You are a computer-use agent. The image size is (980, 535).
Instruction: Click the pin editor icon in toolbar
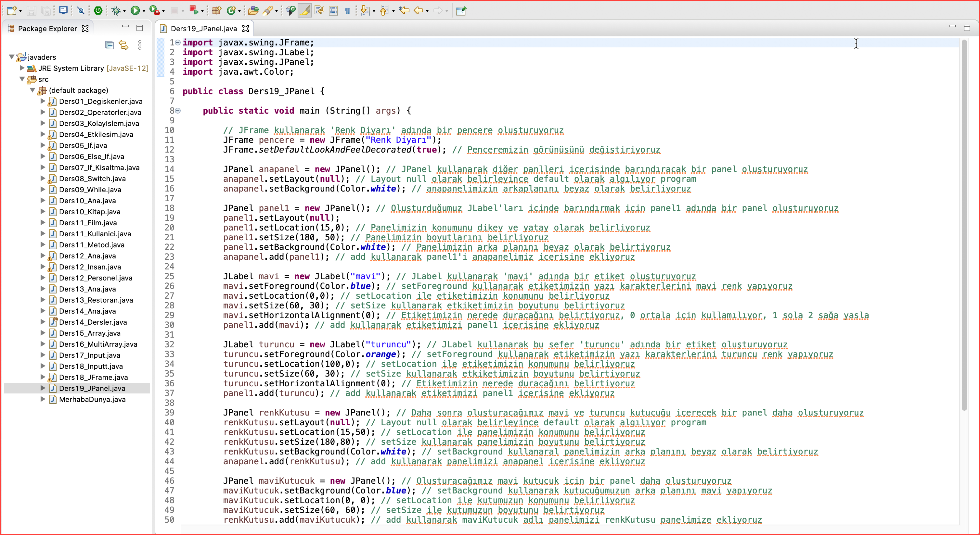[x=461, y=11]
